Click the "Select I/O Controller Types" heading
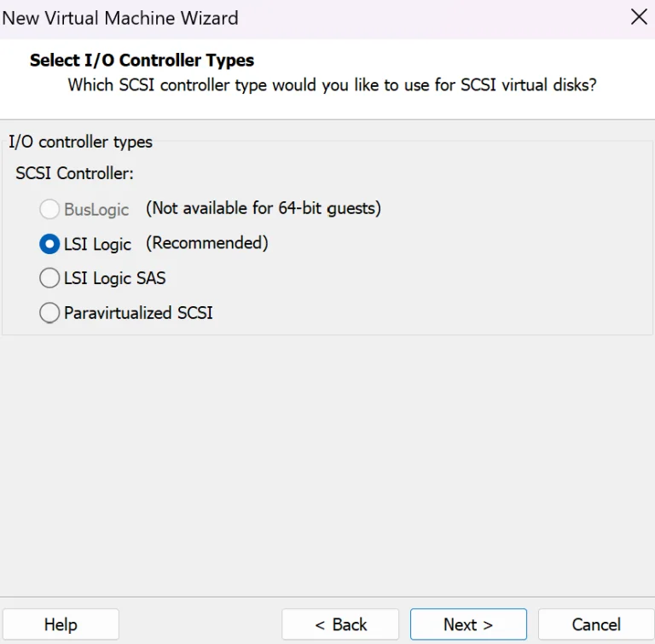Image resolution: width=655 pixels, height=644 pixels. click(142, 61)
